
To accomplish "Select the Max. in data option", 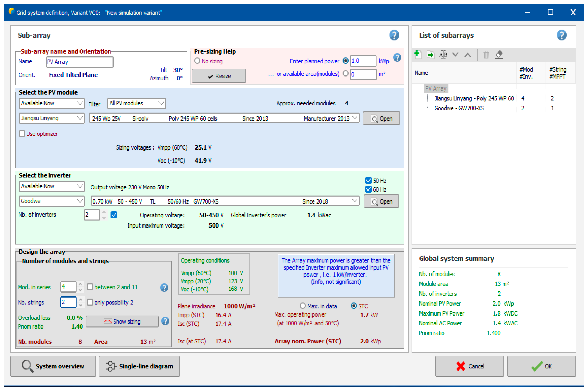I will click(x=302, y=306).
